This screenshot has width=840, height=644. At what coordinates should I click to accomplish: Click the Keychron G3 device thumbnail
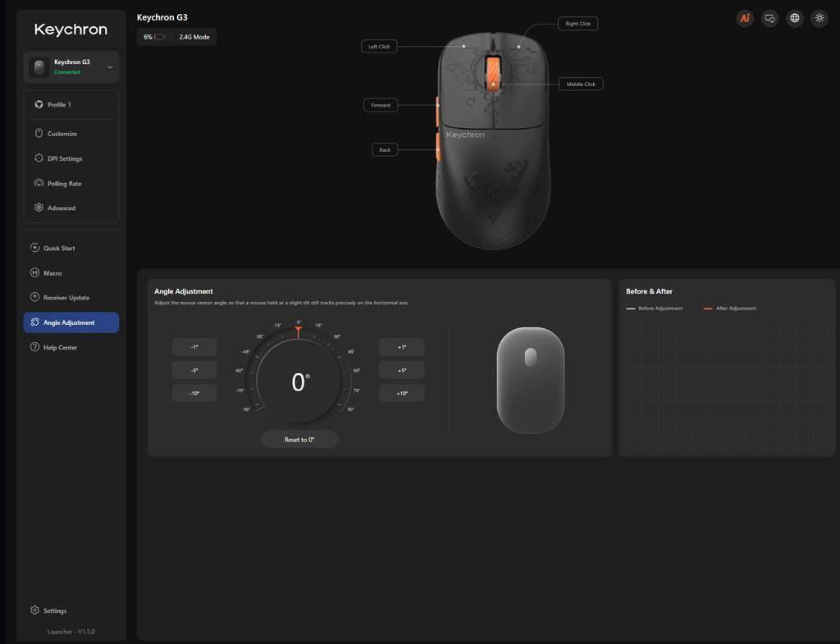[39, 67]
